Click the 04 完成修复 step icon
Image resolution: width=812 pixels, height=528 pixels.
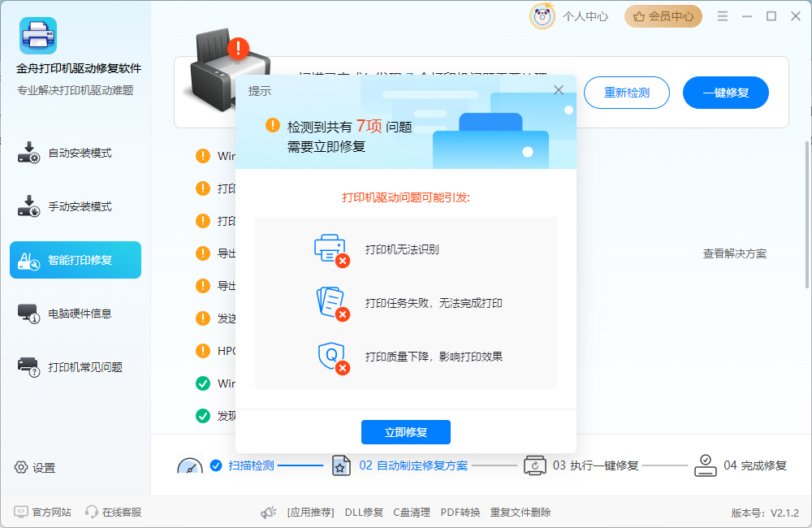coord(706,465)
